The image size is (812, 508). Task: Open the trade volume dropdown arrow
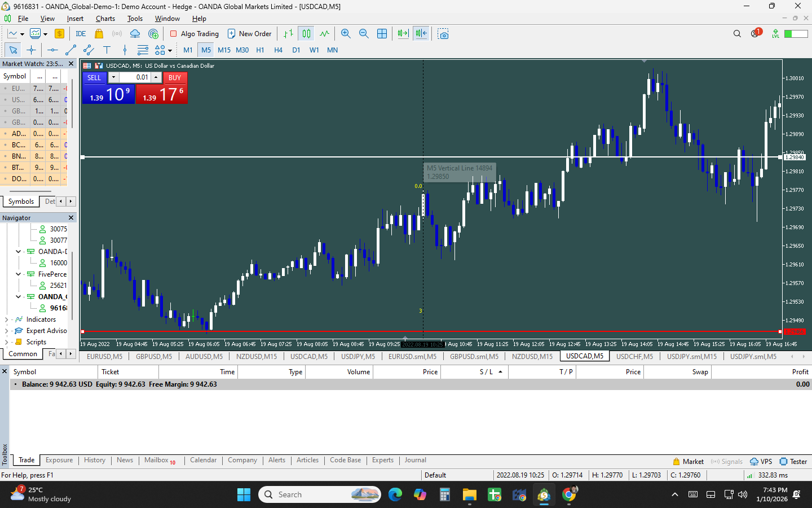pos(113,77)
